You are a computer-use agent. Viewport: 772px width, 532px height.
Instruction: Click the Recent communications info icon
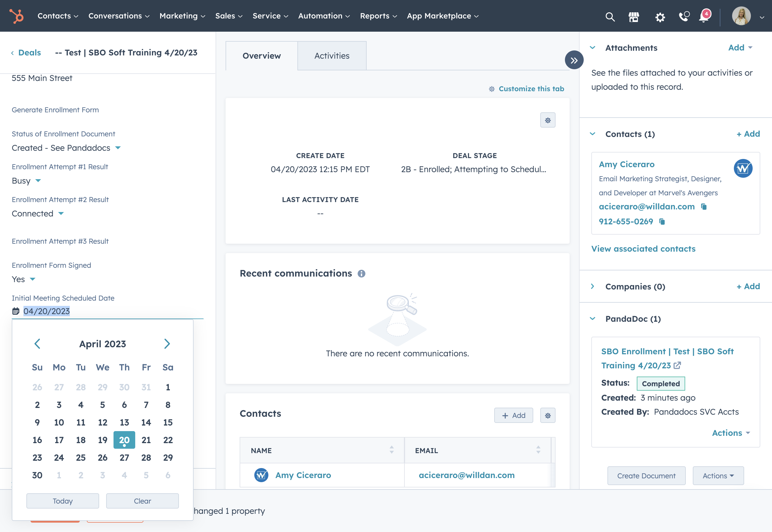361,274
